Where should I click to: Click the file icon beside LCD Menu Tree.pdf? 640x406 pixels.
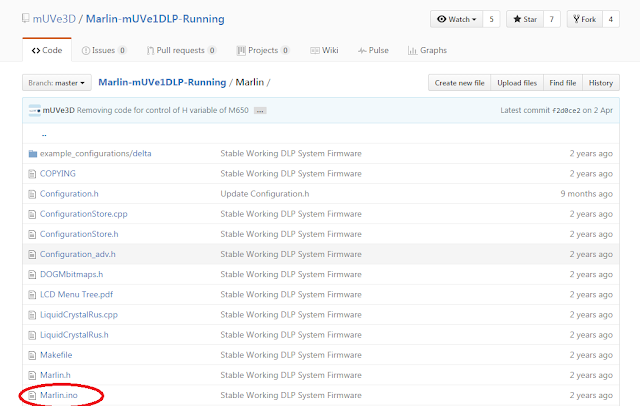coord(32,295)
